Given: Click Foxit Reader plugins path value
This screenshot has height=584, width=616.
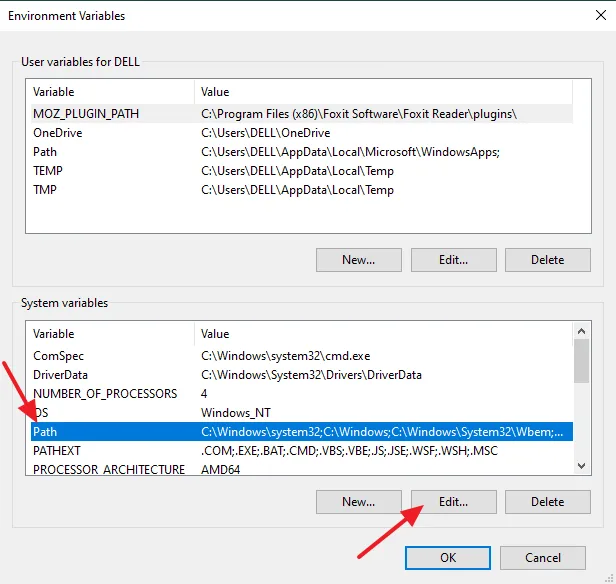Looking at the screenshot, I should [x=359, y=114].
